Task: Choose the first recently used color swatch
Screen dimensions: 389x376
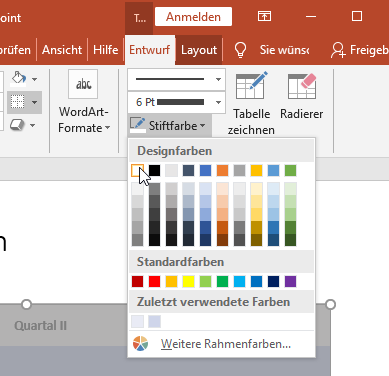Action: [x=137, y=321]
